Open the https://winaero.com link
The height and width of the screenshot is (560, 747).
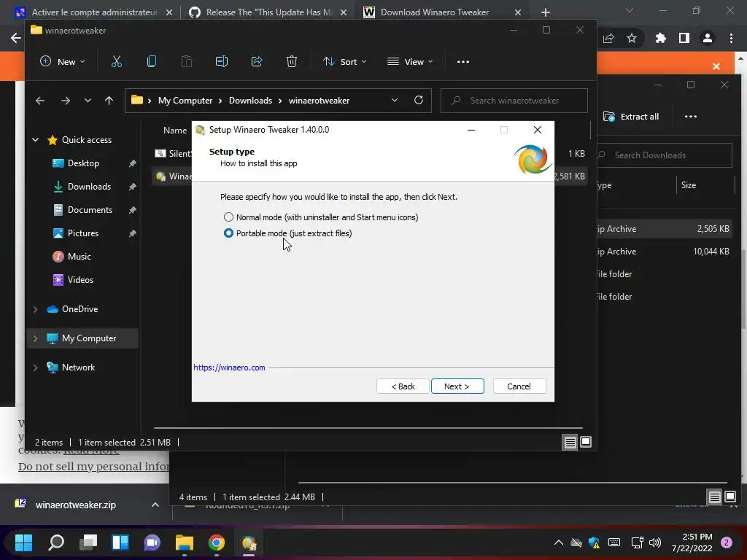tap(229, 367)
